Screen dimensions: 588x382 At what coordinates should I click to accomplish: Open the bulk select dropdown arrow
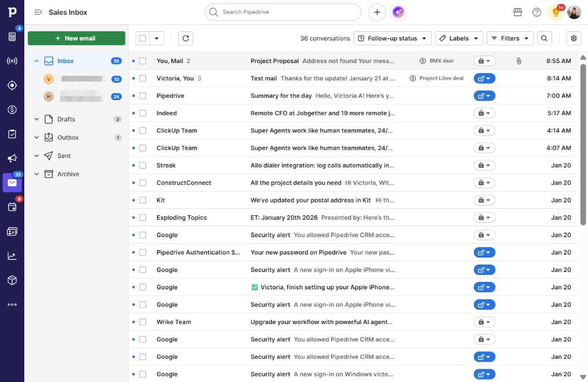[157, 38]
